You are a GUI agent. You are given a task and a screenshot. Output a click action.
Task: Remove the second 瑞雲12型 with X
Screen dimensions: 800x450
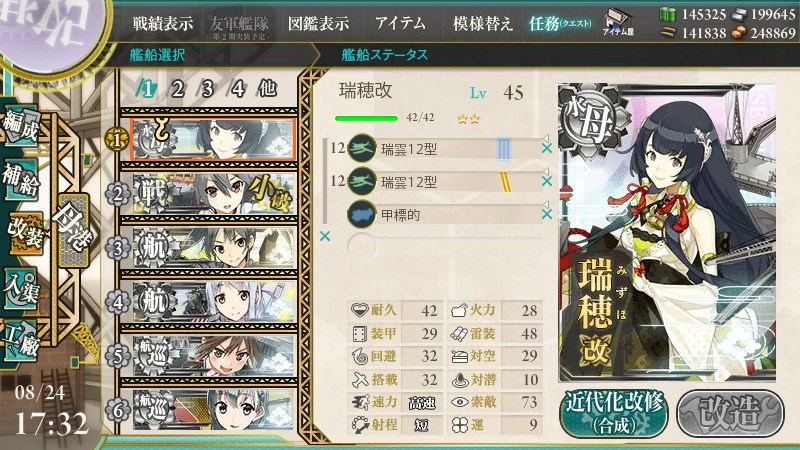[546, 181]
